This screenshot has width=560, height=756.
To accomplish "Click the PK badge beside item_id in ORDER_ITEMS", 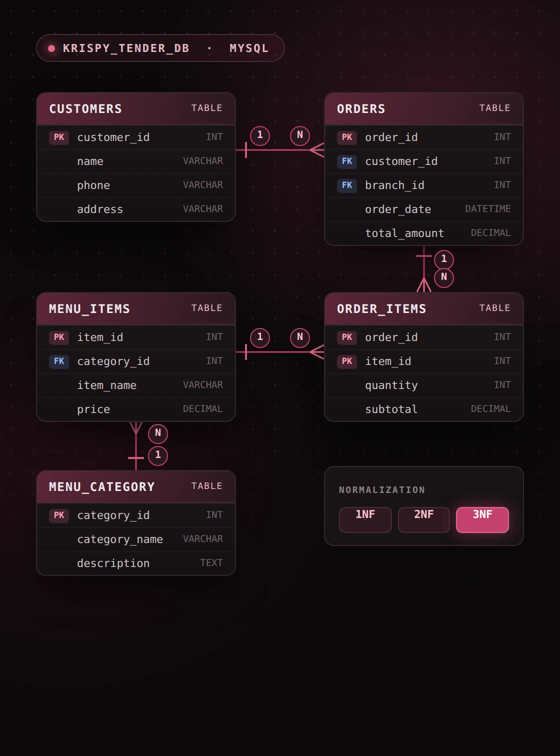I will point(347,361).
